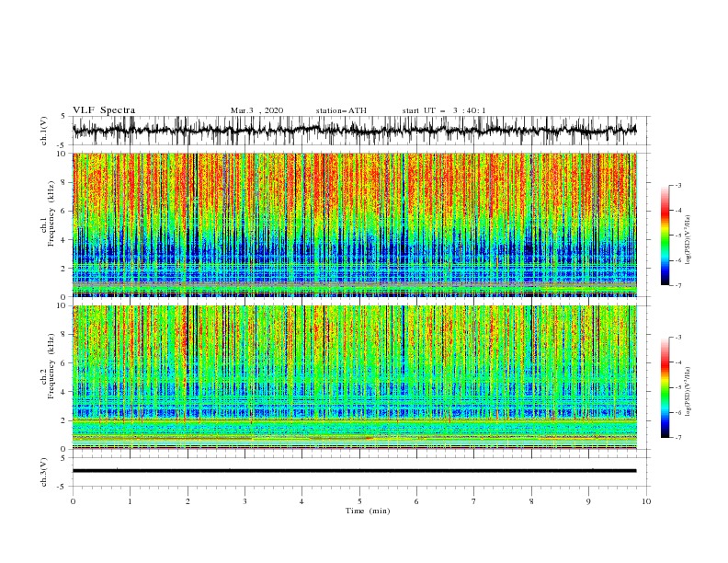Click "-3" tick on ch.2 colorbar
Screen dimensions: 728x563
pos(677,338)
